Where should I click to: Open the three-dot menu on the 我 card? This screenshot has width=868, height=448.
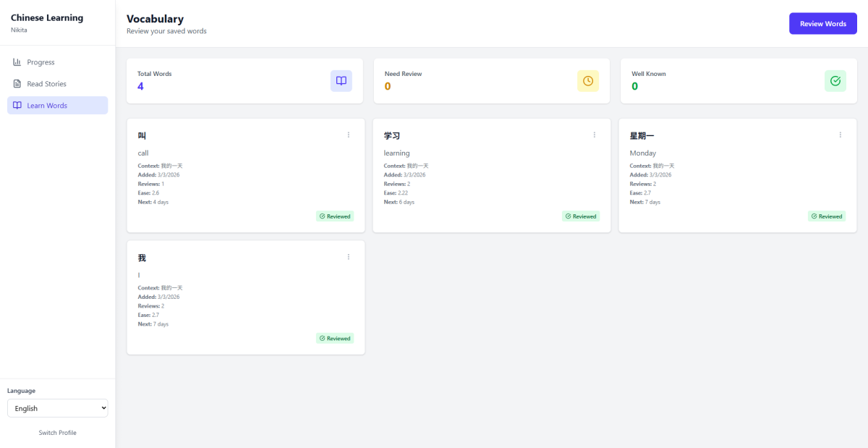[349, 257]
